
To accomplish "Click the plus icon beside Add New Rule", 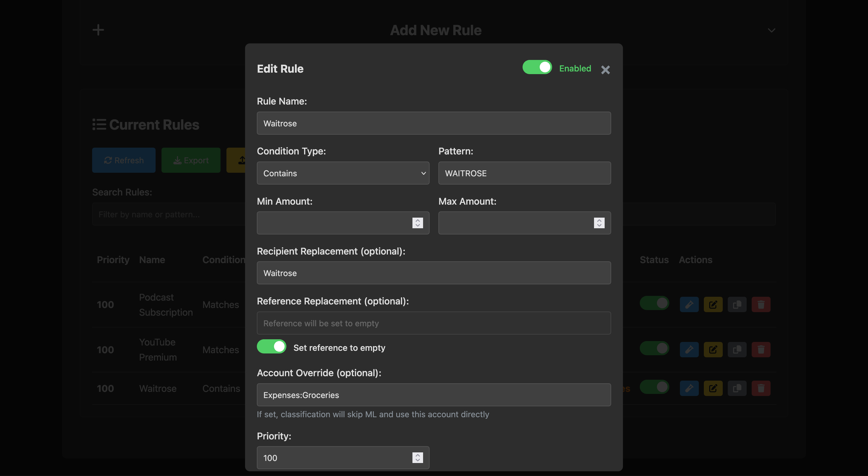I will coord(98,30).
